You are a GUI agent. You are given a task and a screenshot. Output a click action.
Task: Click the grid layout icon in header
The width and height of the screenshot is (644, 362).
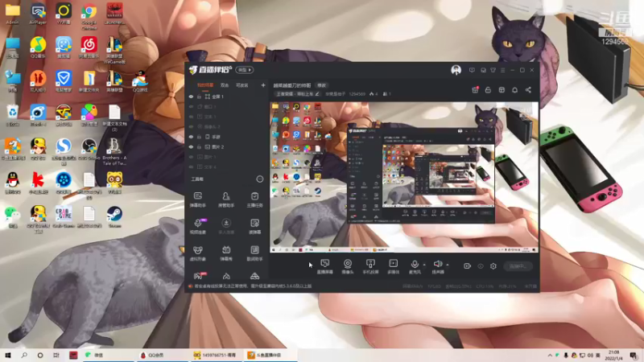tap(502, 90)
